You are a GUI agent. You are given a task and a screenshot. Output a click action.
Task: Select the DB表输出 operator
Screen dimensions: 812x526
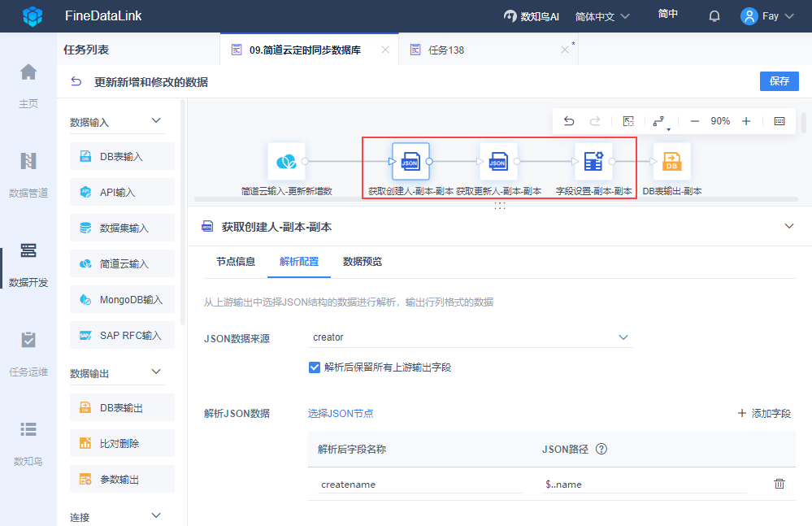[x=122, y=407]
